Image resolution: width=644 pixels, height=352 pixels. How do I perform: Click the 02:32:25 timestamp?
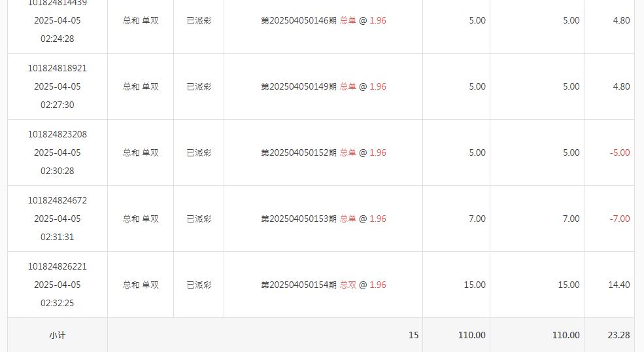(58, 303)
